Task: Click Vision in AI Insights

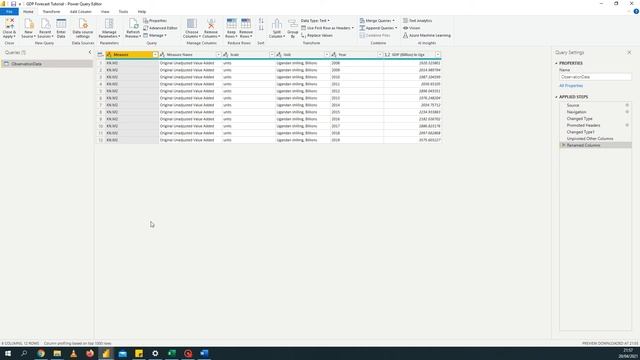Action: [x=411, y=28]
